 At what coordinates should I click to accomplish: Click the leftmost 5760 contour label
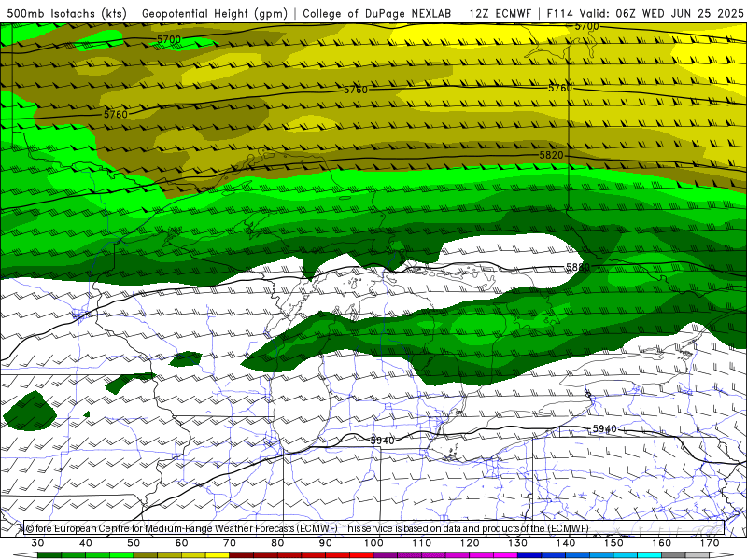click(116, 114)
